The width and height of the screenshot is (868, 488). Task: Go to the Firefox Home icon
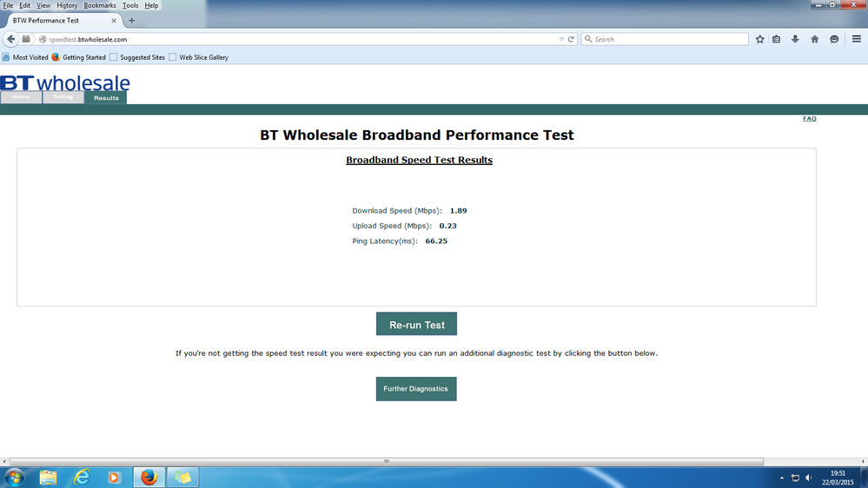[x=815, y=39]
